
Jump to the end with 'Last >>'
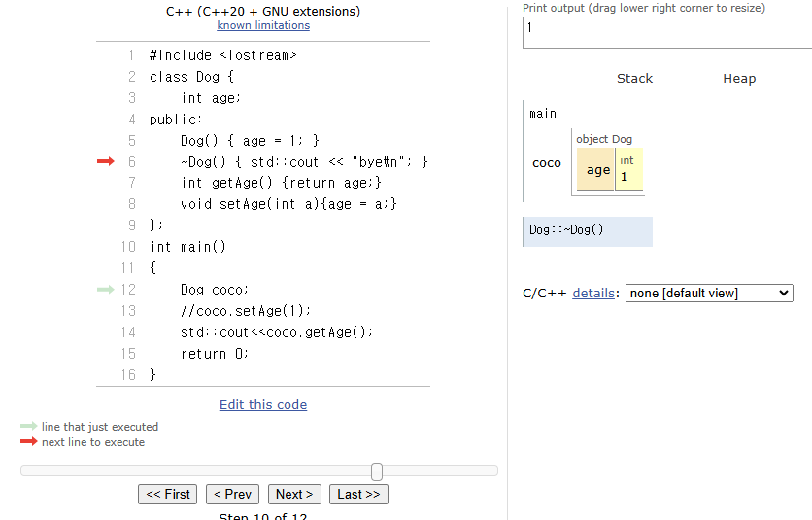click(358, 494)
